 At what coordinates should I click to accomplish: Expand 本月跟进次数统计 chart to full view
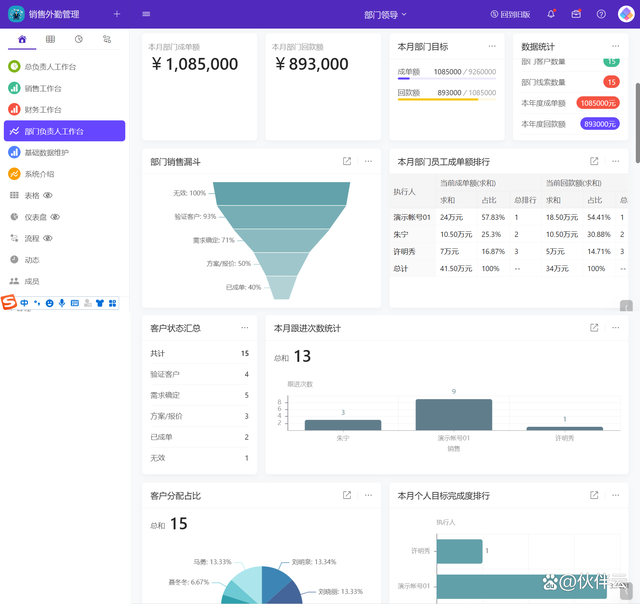point(594,328)
